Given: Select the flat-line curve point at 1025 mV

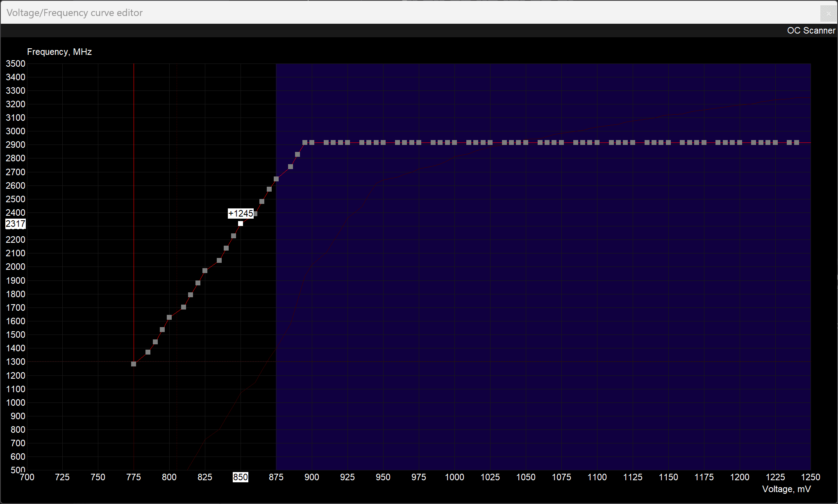Looking at the screenshot, I should click(x=490, y=142).
